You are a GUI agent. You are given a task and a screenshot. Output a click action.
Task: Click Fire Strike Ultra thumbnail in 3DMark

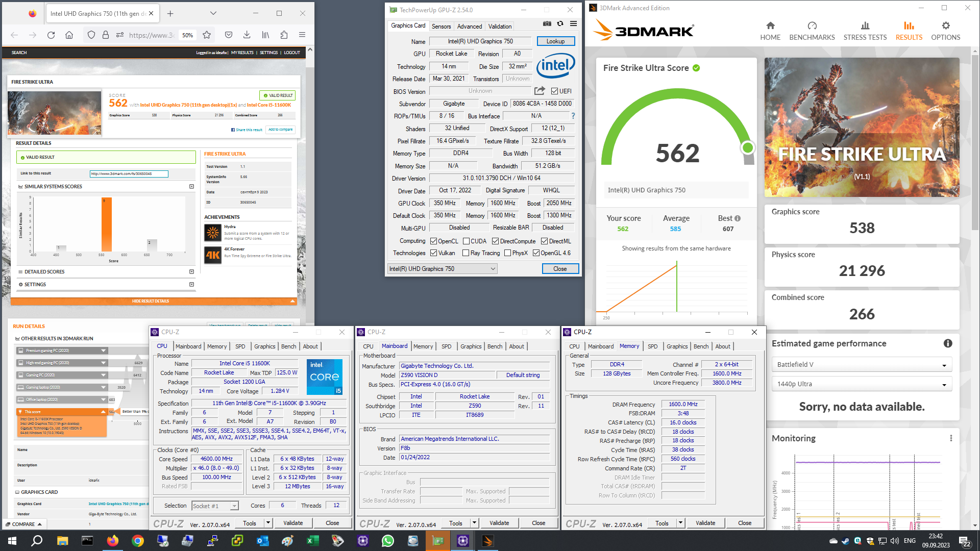(862, 128)
